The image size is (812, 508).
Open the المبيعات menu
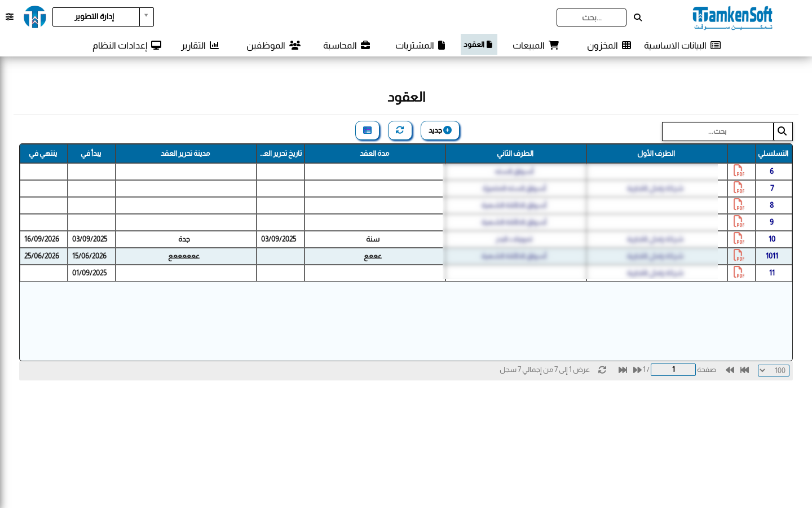[x=536, y=45]
